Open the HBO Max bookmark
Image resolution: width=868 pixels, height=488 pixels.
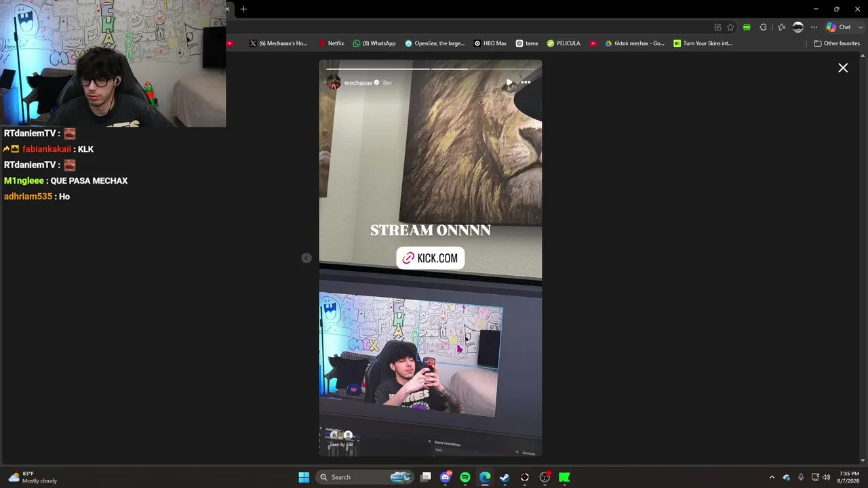pyautogui.click(x=490, y=43)
